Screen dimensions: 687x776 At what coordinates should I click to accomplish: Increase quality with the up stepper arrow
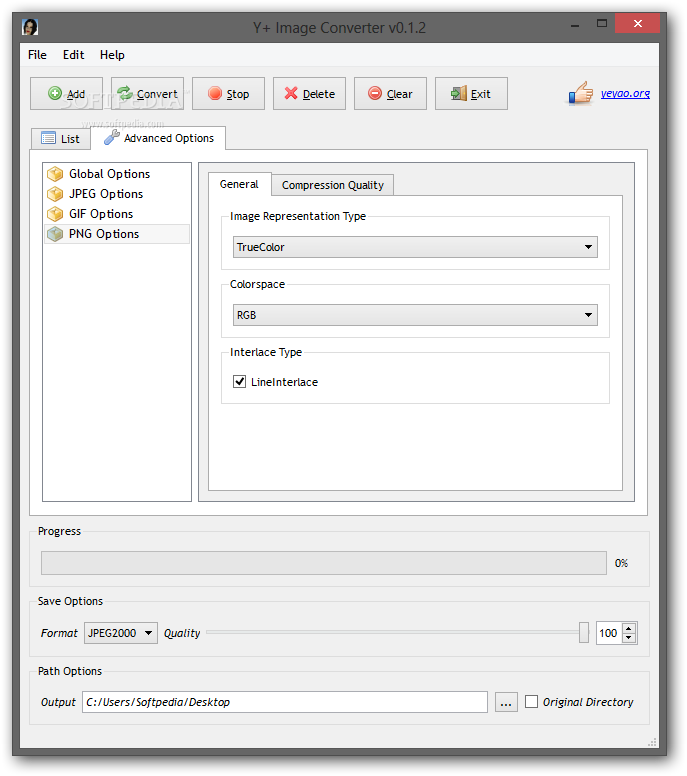[629, 628]
